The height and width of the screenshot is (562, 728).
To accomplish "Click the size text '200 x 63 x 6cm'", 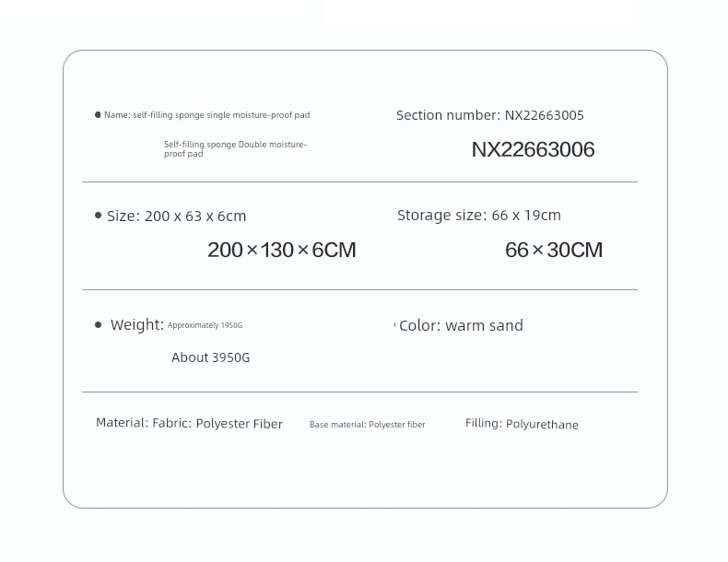I will (195, 217).
